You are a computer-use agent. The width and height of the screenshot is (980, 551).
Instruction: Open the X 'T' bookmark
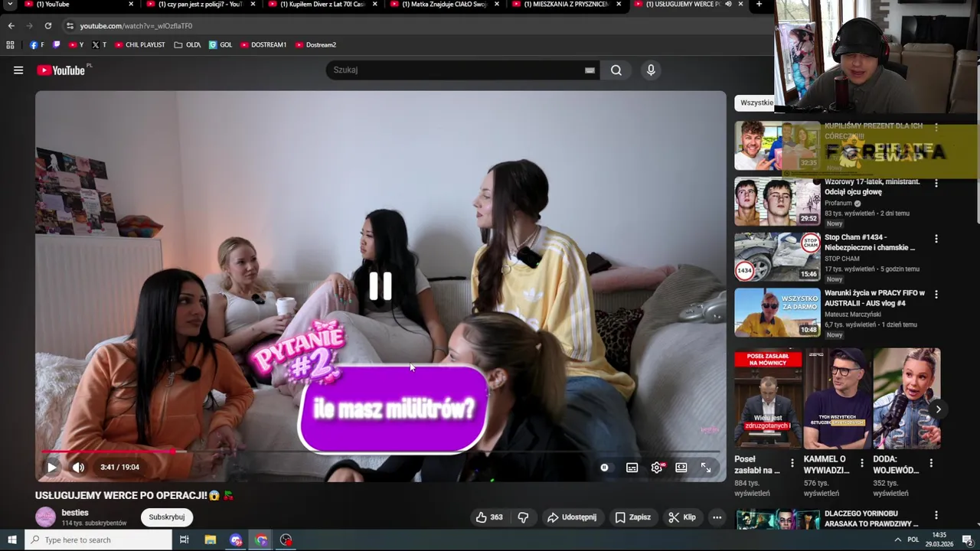[x=99, y=45]
